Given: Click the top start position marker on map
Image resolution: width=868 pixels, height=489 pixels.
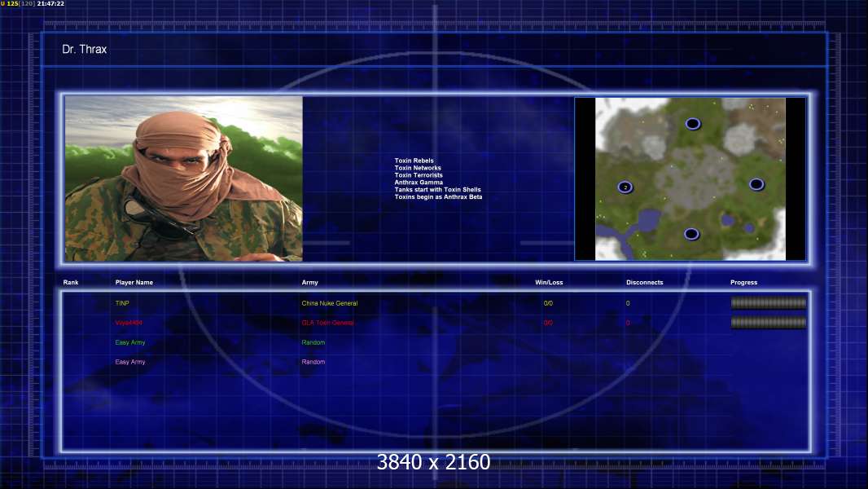Looking at the screenshot, I should (x=692, y=124).
